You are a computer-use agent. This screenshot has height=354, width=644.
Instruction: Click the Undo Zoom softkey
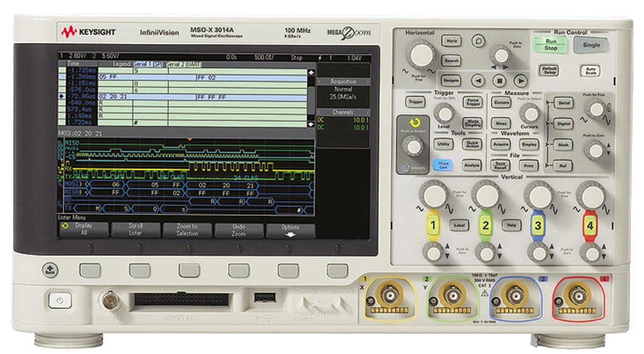[x=239, y=230]
